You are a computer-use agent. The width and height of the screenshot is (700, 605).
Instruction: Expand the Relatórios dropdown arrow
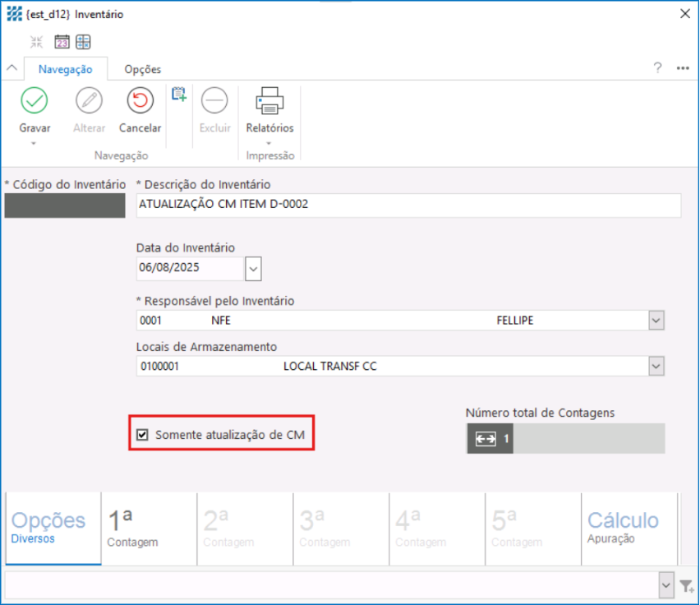[x=269, y=143]
